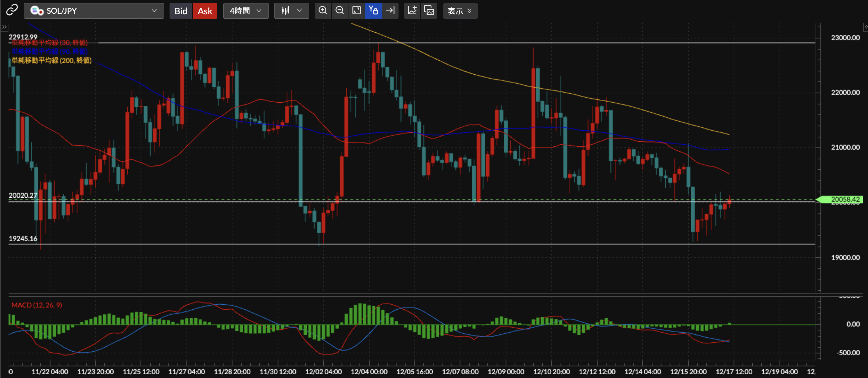Expand left side panel with double arrows
The height and width of the screenshot is (378, 868).
coord(4,27)
